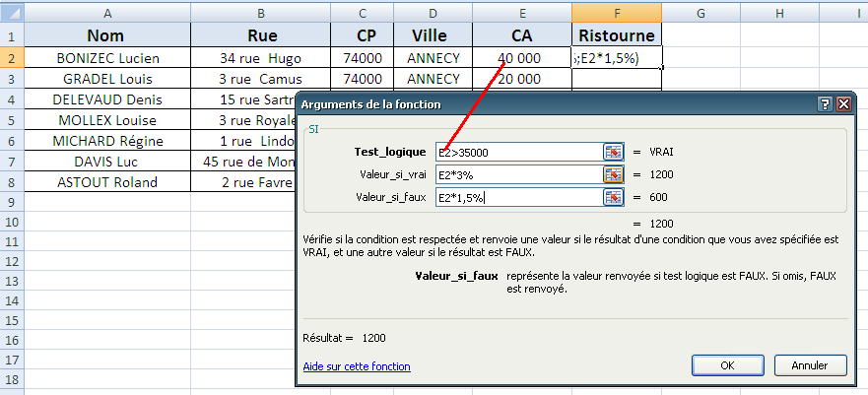Click the CA header cell
The height and width of the screenshot is (395, 868).
click(x=522, y=35)
